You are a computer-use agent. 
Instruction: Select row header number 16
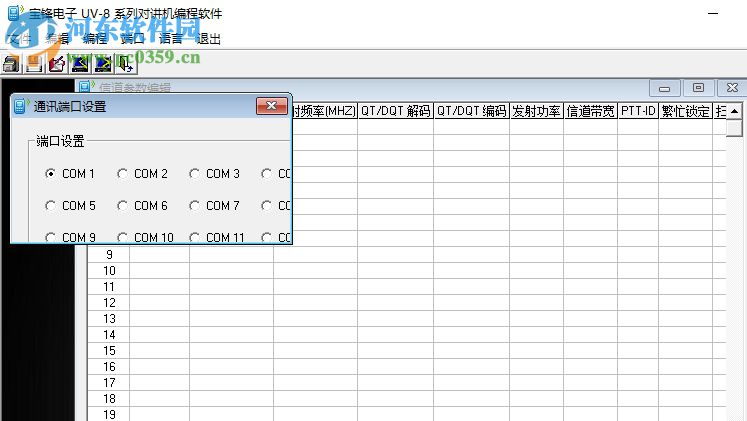[109, 366]
